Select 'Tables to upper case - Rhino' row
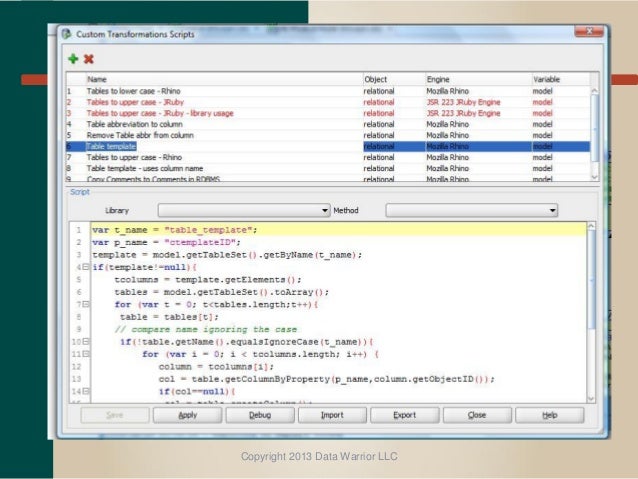The height and width of the screenshot is (479, 638). tap(328, 157)
